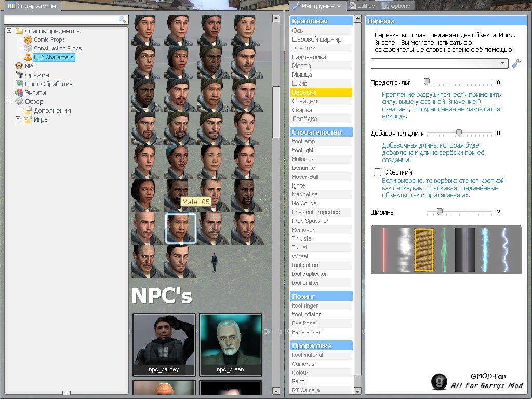This screenshot has width=532, height=399.
Task: Click the small full-body character icon
Action: point(214,262)
